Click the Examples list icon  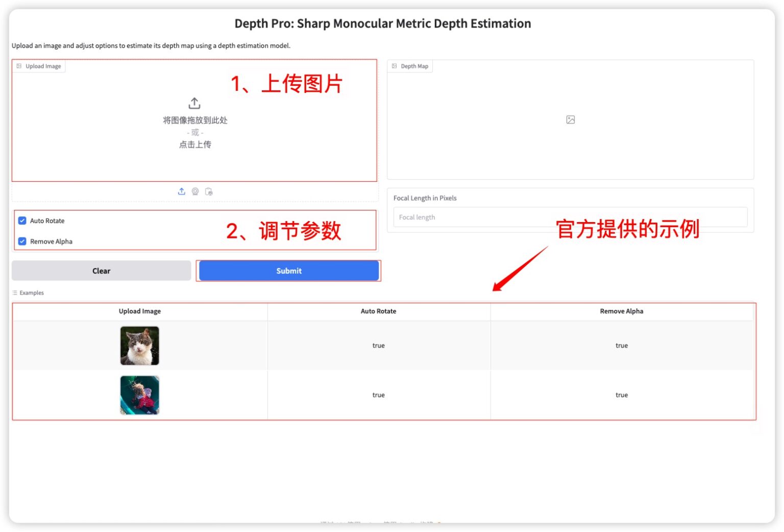[15, 293]
